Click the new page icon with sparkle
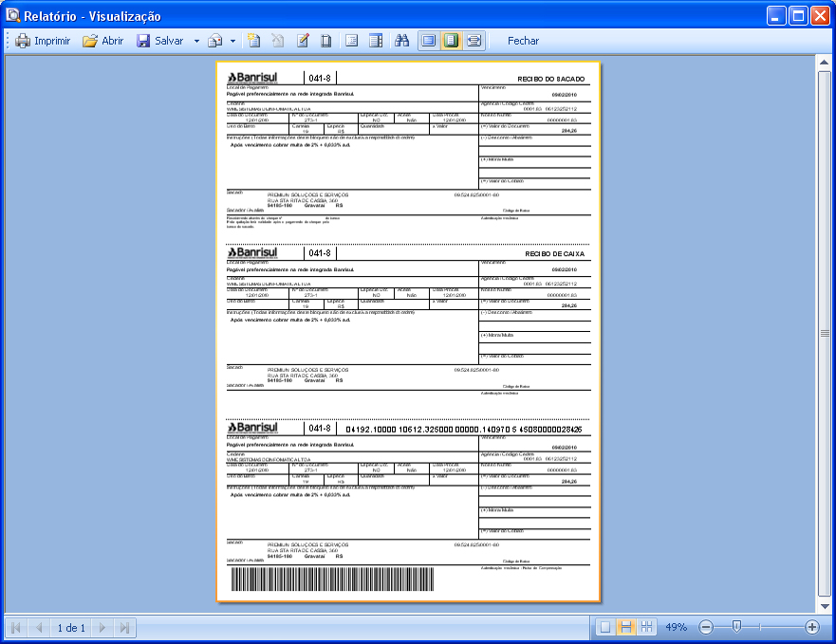The image size is (836, 644). tap(253, 41)
